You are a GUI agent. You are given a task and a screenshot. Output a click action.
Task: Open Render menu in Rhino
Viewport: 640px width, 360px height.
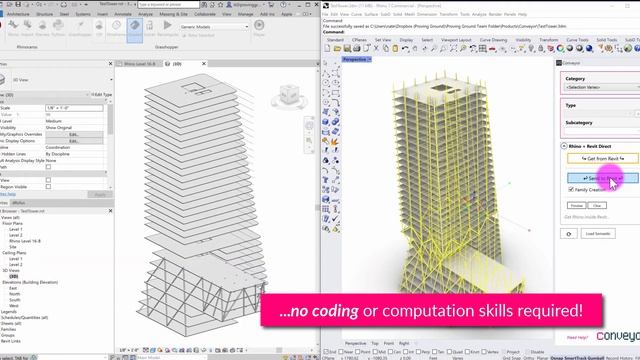click(495, 14)
